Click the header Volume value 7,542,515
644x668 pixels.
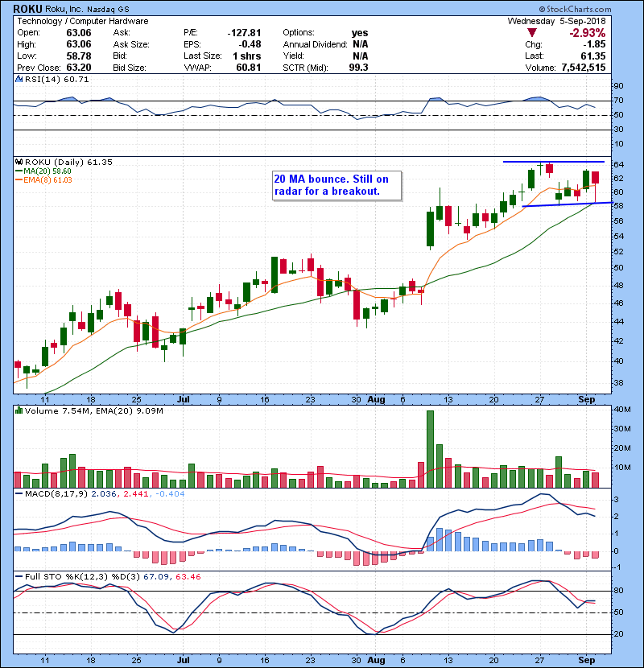pyautogui.click(x=584, y=68)
